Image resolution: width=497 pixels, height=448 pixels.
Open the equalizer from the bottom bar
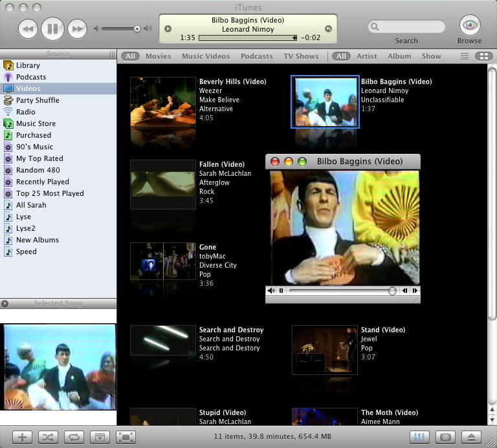419,437
